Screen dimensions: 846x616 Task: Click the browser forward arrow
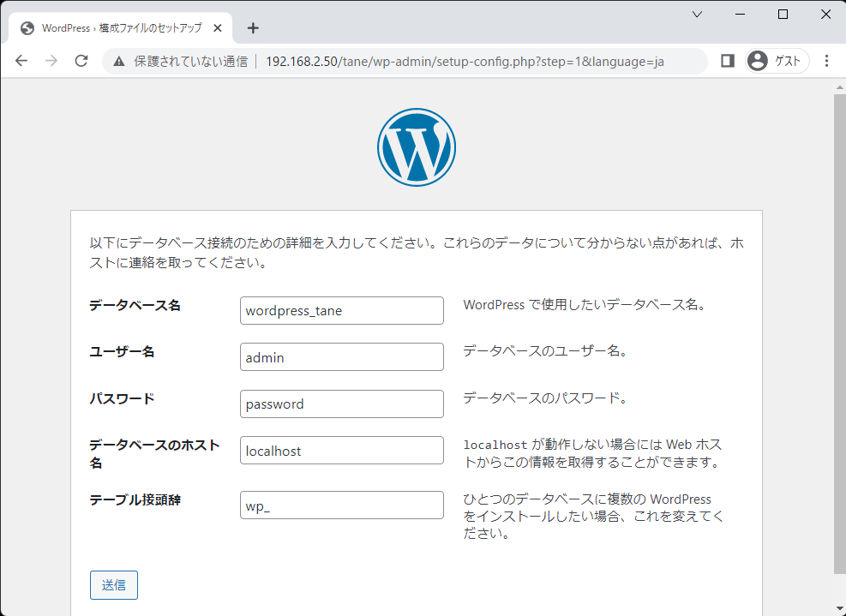[51, 61]
